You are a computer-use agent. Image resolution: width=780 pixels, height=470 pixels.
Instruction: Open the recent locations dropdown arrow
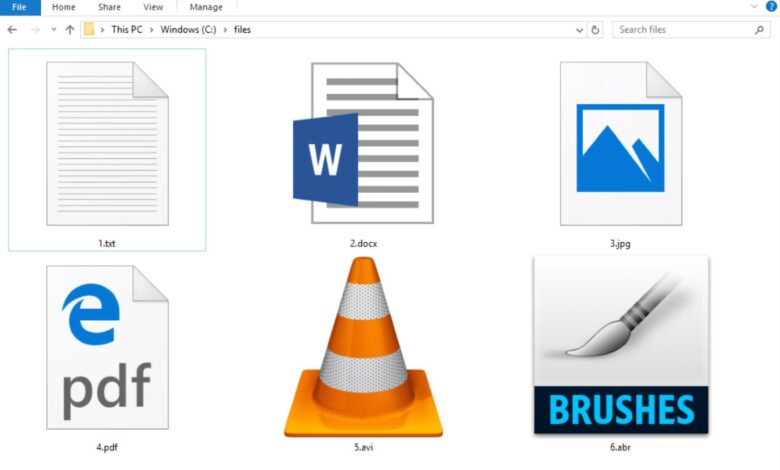54,30
